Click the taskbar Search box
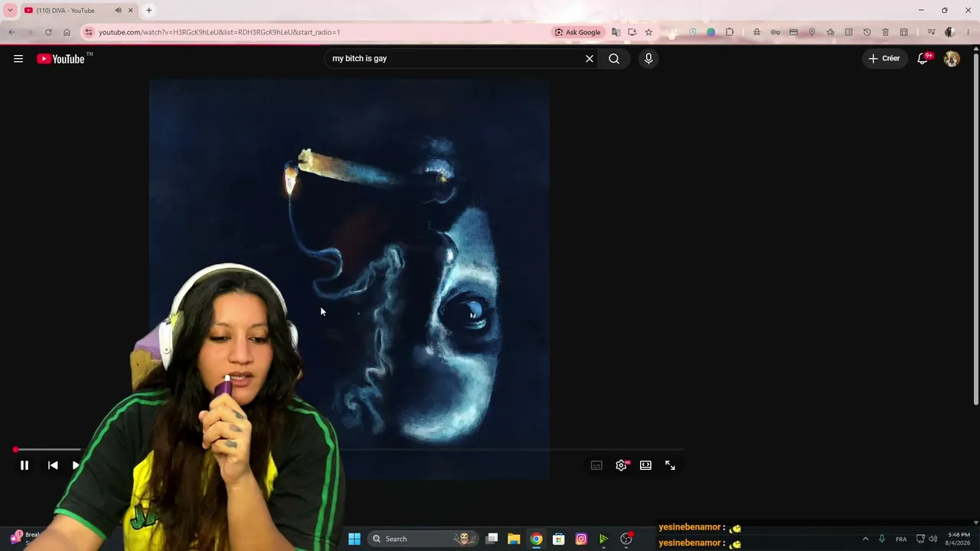 point(422,539)
